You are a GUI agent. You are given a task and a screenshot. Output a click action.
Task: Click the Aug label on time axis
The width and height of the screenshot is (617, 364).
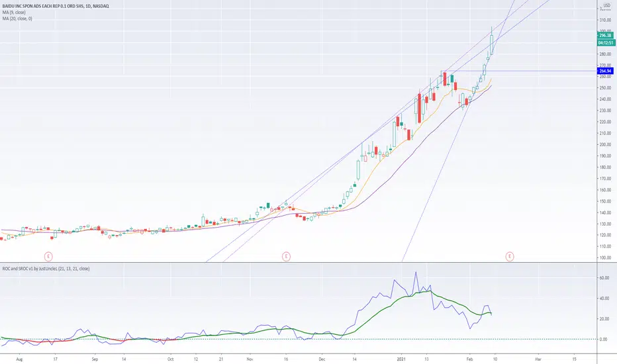tap(20, 359)
